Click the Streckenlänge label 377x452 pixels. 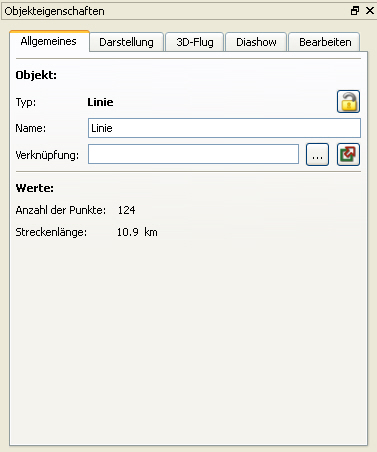51,232
